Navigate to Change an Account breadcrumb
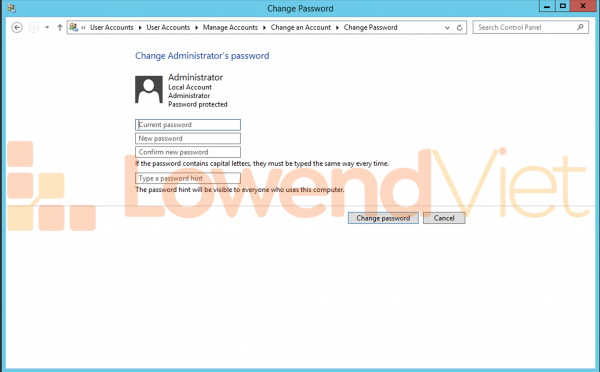Screen dimensions: 600x372 point(301,28)
